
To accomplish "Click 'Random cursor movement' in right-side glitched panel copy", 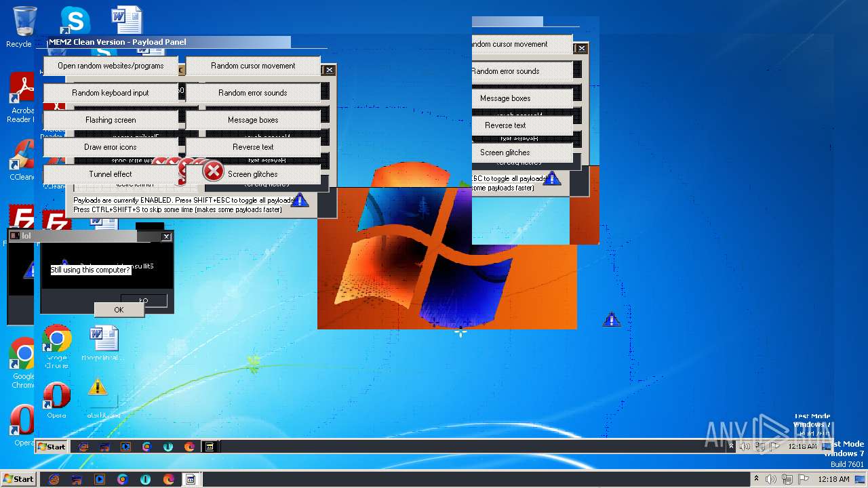I will point(522,44).
